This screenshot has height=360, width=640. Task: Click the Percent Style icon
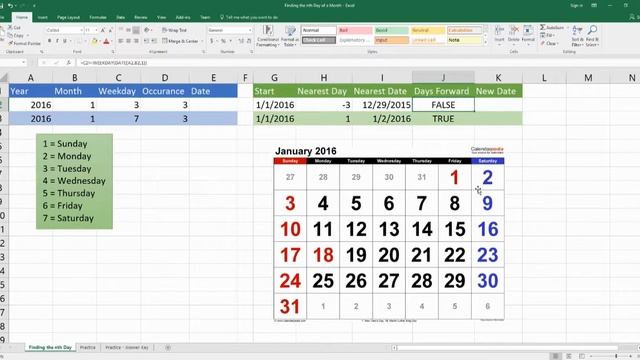(223, 41)
